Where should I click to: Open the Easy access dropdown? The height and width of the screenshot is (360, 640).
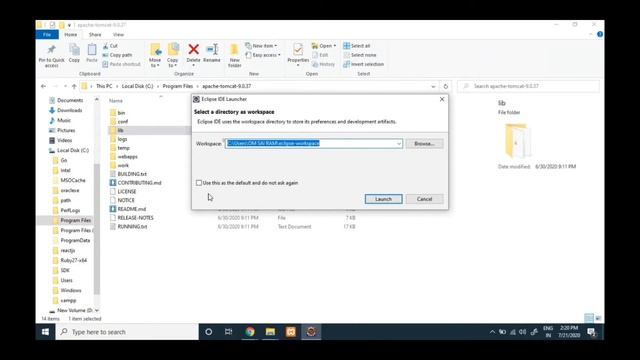coord(263,55)
